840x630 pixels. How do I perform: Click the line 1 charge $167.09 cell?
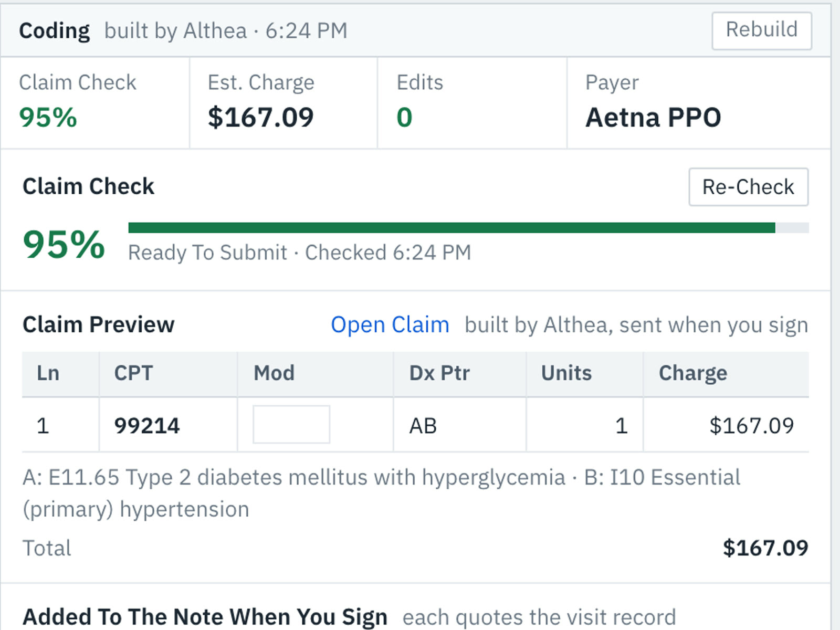(x=726, y=425)
